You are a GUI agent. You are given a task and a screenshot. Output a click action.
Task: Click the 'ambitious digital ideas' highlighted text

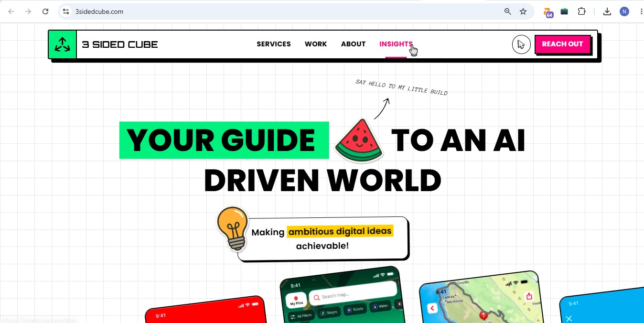(340, 231)
